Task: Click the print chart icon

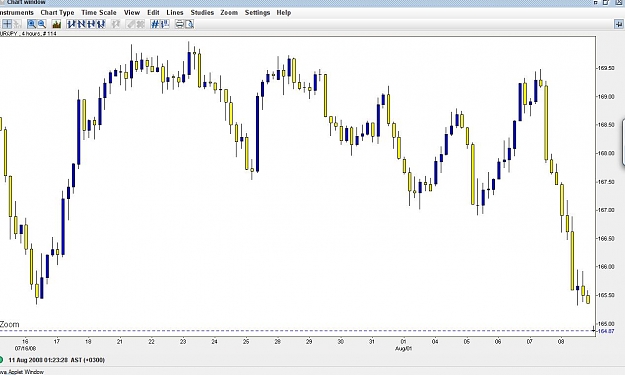Action: pyautogui.click(x=179, y=24)
